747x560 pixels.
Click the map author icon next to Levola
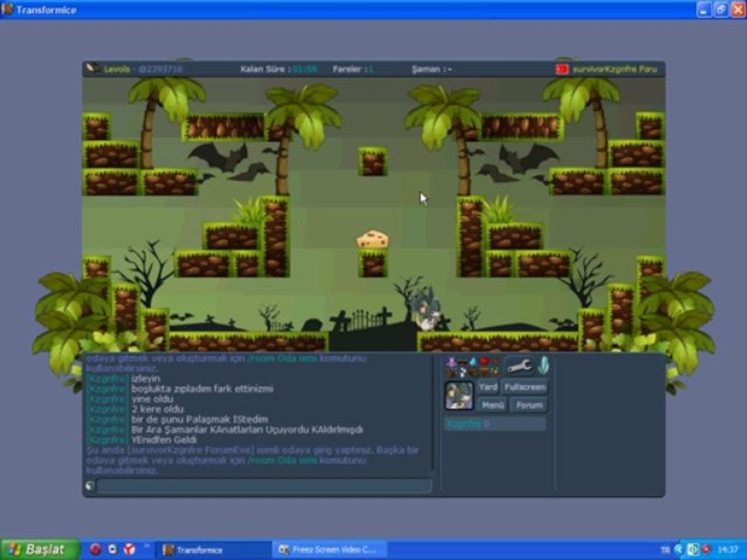pos(93,68)
